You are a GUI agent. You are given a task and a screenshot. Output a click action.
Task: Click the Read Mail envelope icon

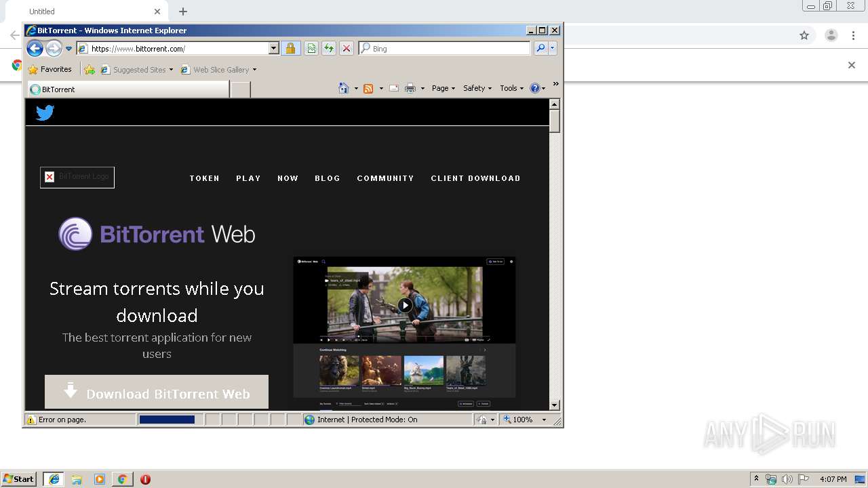[394, 88]
